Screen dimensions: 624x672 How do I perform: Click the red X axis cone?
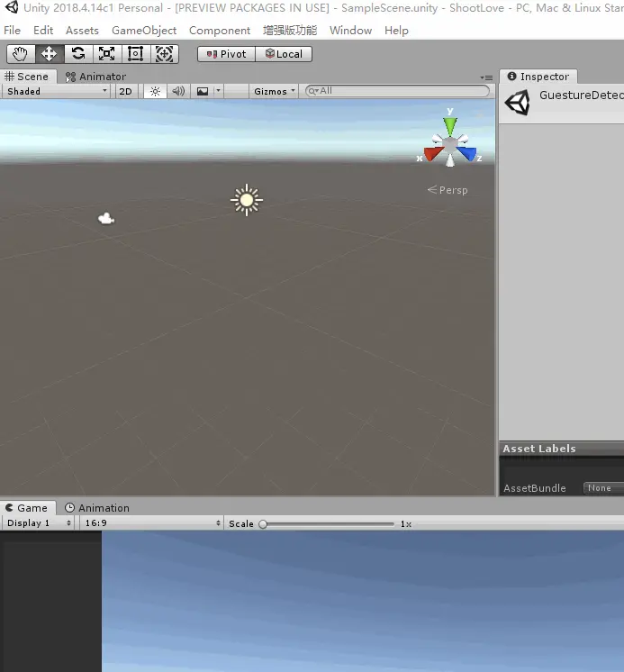pos(433,153)
